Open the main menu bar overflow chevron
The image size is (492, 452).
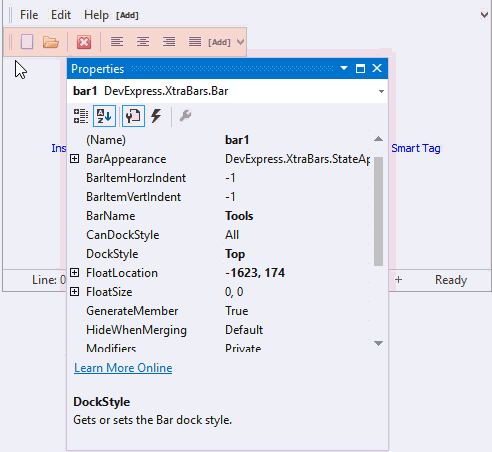pyautogui.click(x=484, y=15)
